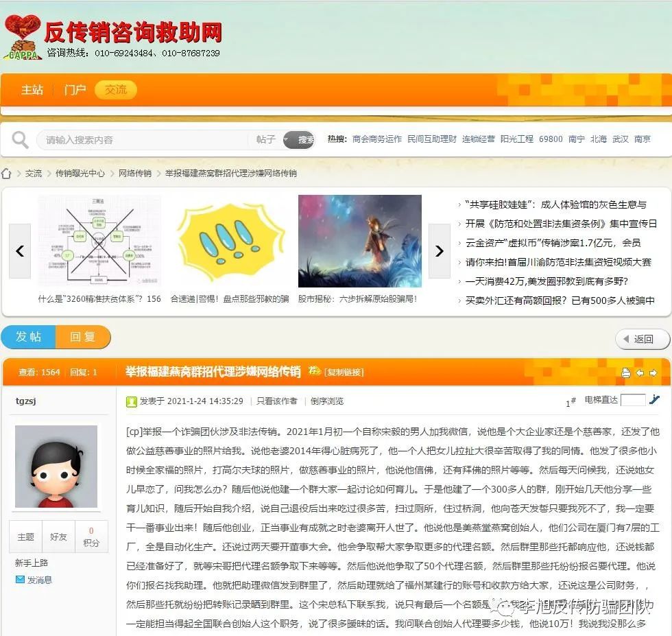Image resolution: width=672 pixels, height=636 pixels.
Task: Click the 发帖 new post button
Action: [x=28, y=337]
